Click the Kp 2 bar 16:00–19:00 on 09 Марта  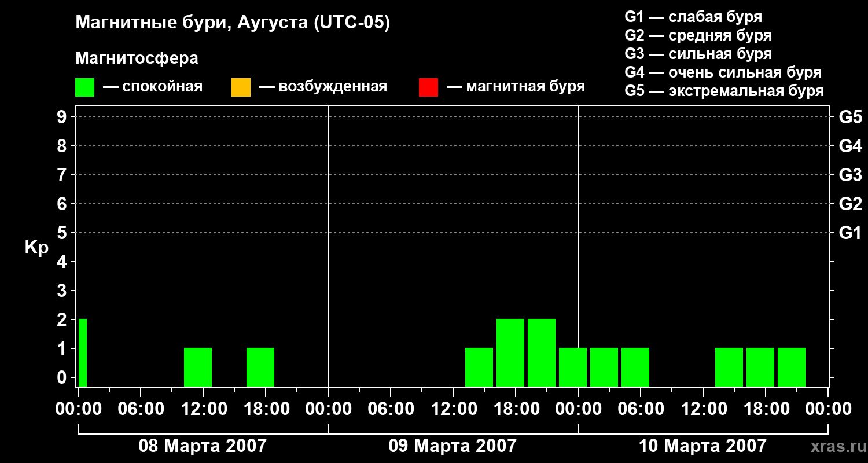tap(510, 352)
